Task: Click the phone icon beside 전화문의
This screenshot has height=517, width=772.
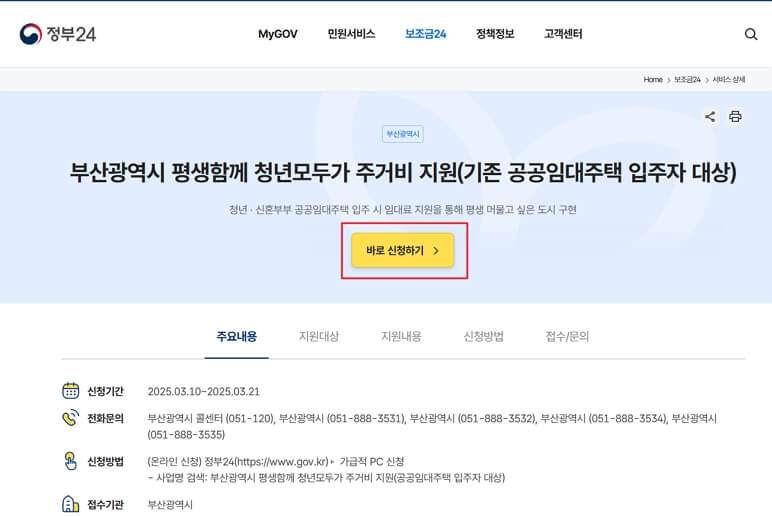Action: (x=70, y=418)
